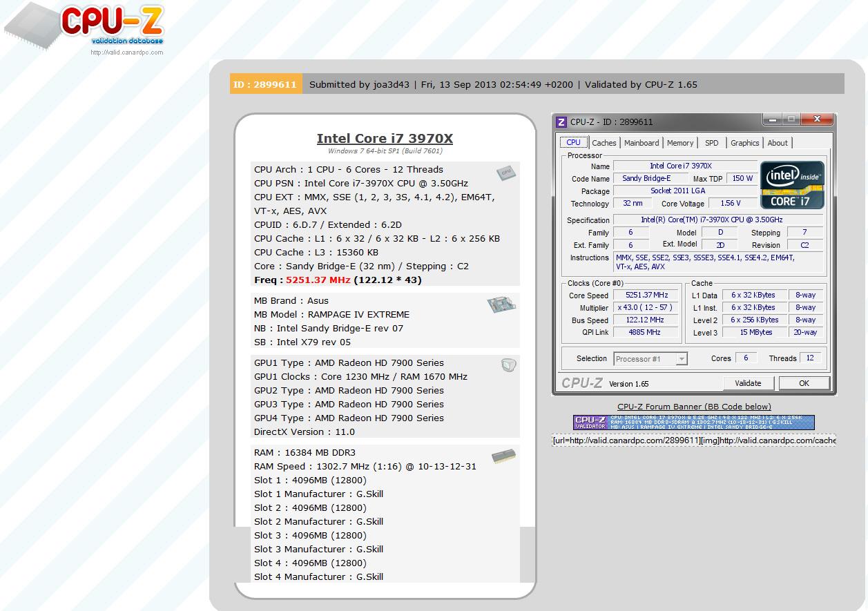The width and height of the screenshot is (868, 611).
Task: Click the Level 3 20-way value
Action: tap(805, 332)
